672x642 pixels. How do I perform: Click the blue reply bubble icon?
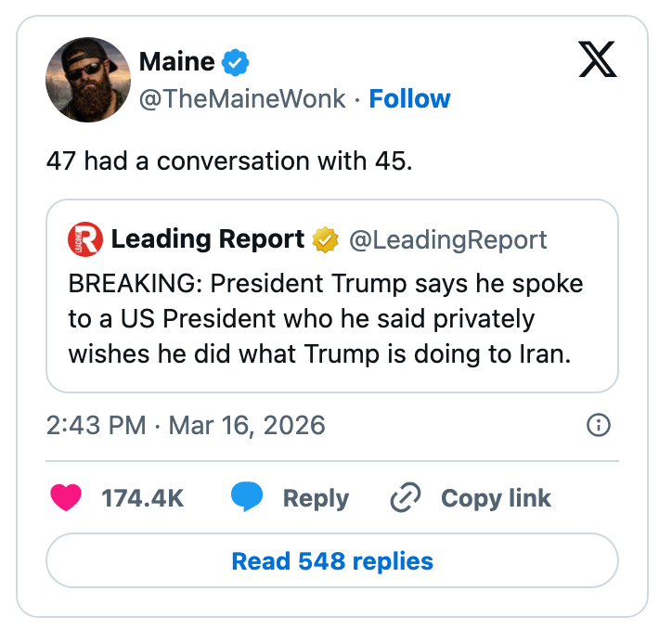[247, 498]
